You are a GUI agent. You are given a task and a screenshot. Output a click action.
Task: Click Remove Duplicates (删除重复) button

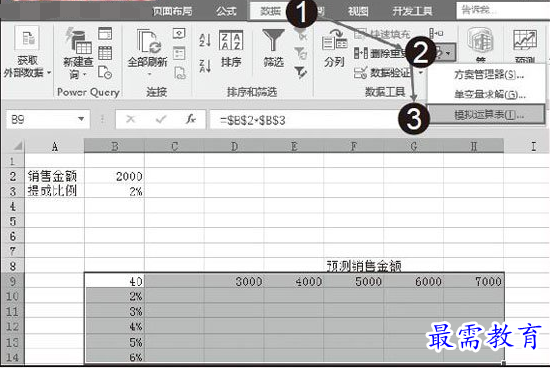381,53
